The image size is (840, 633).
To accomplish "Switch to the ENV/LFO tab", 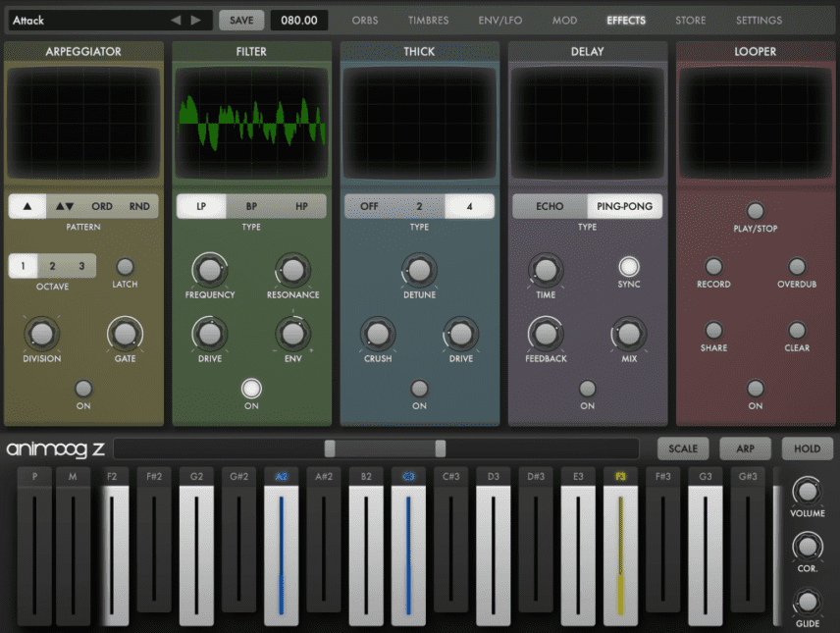I will [500, 21].
